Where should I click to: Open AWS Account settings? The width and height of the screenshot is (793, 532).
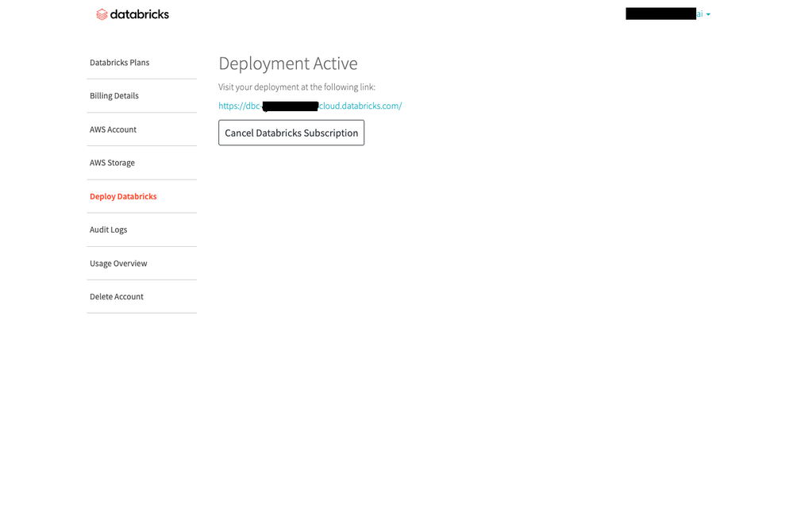pyautogui.click(x=113, y=129)
